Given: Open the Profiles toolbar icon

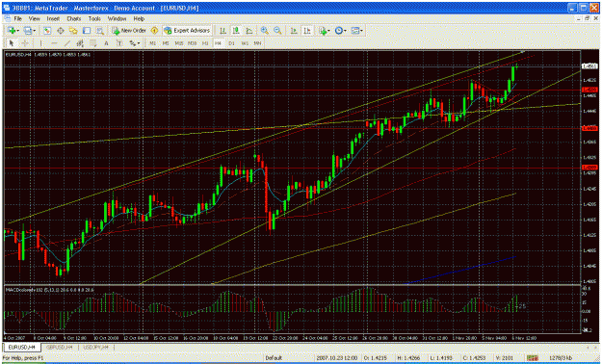Looking at the screenshot, I should (27, 31).
